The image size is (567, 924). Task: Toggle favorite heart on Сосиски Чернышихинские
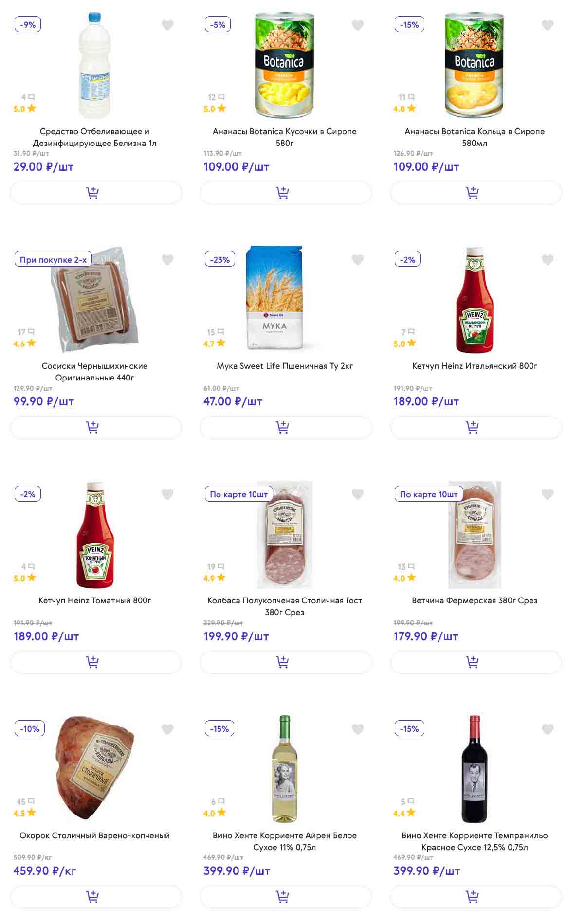pyautogui.click(x=167, y=260)
